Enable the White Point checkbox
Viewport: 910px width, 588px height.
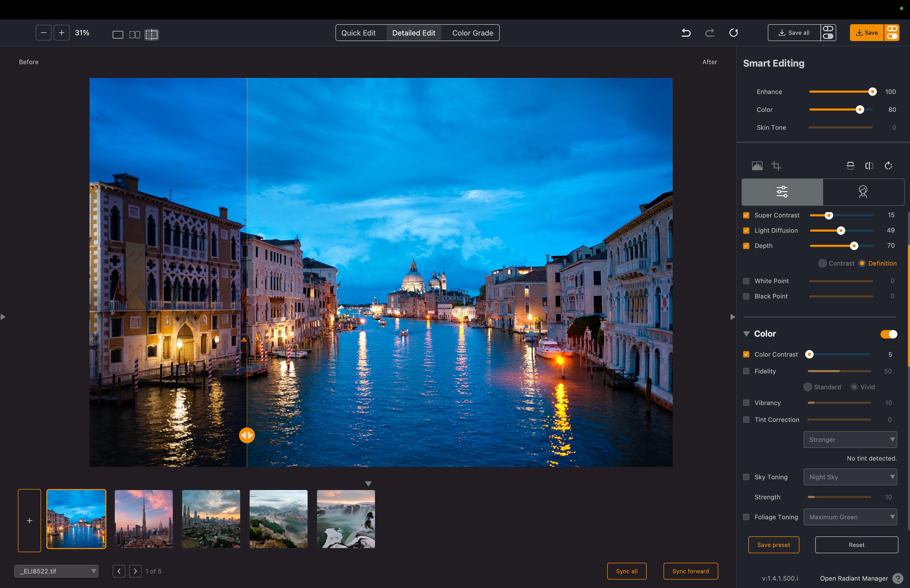point(746,281)
